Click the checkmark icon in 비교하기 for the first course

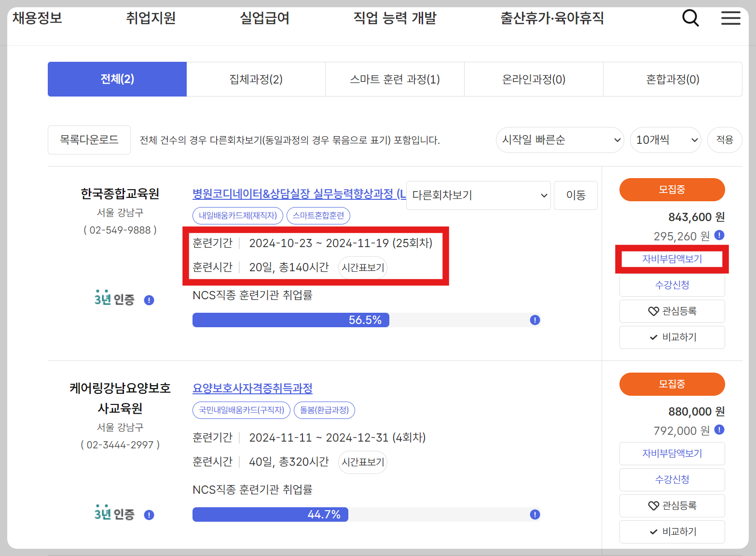(653, 337)
